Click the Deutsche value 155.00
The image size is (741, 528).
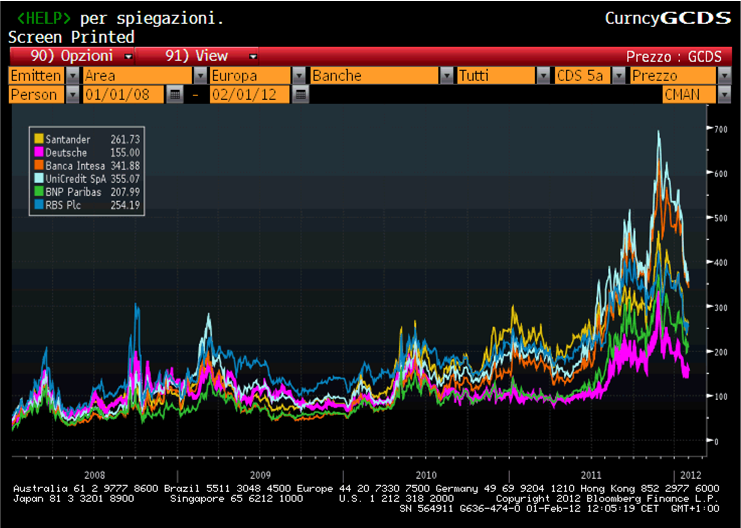click(125, 153)
